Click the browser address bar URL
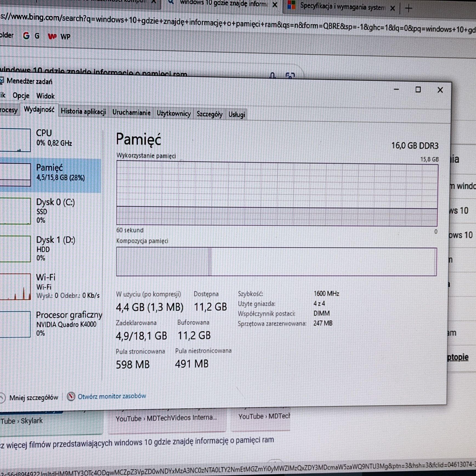 pos(238,24)
